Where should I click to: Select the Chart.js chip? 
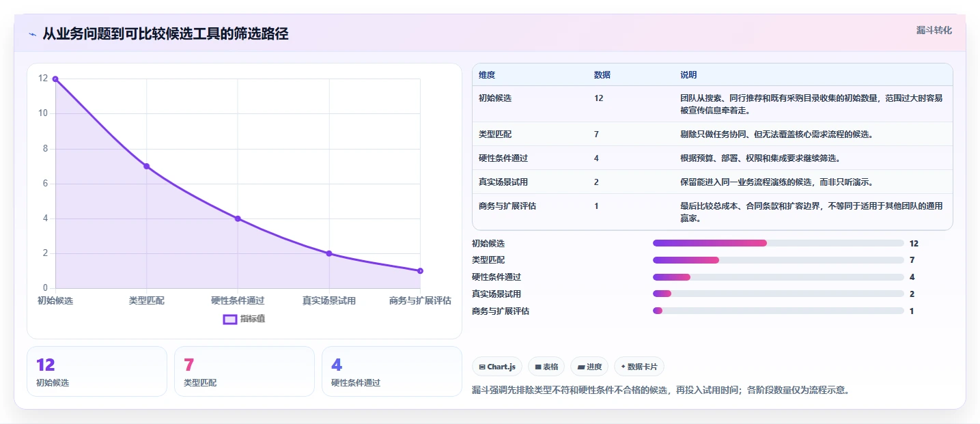click(x=497, y=367)
